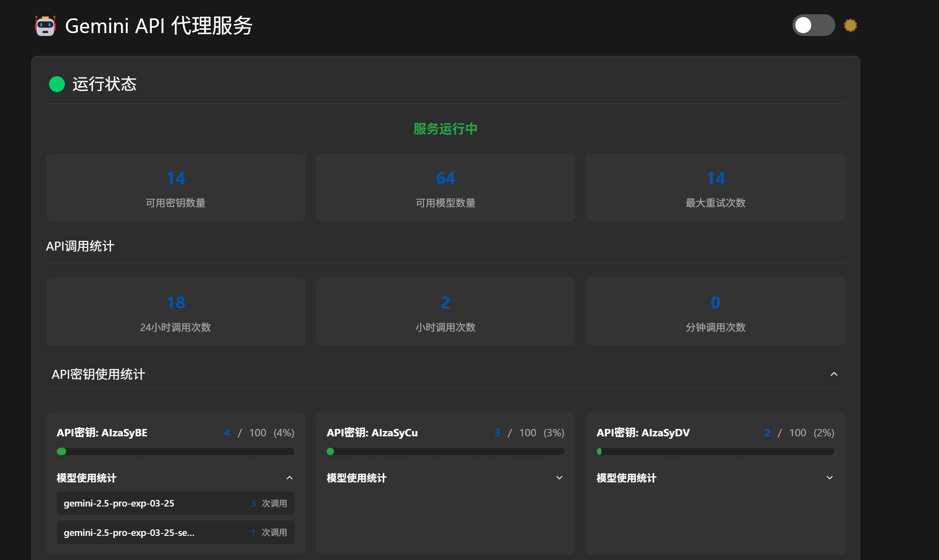Click the 4 / 100 (4%) usage count

coord(259,433)
